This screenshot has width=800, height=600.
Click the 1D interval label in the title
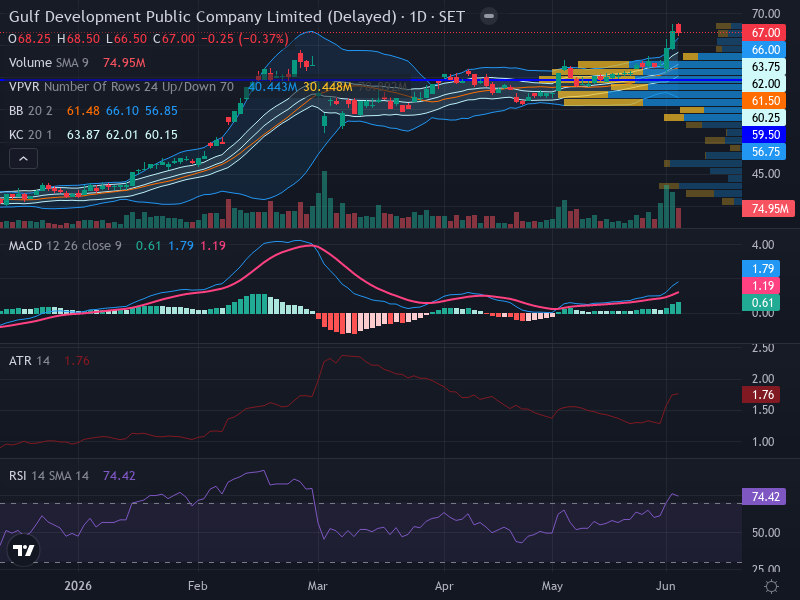[x=418, y=17]
